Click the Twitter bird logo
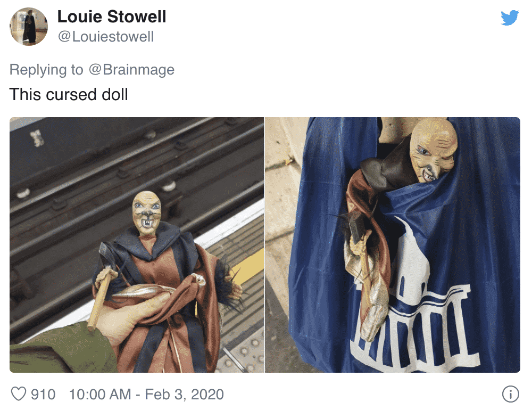The width and height of the screenshot is (532, 410). (x=510, y=18)
